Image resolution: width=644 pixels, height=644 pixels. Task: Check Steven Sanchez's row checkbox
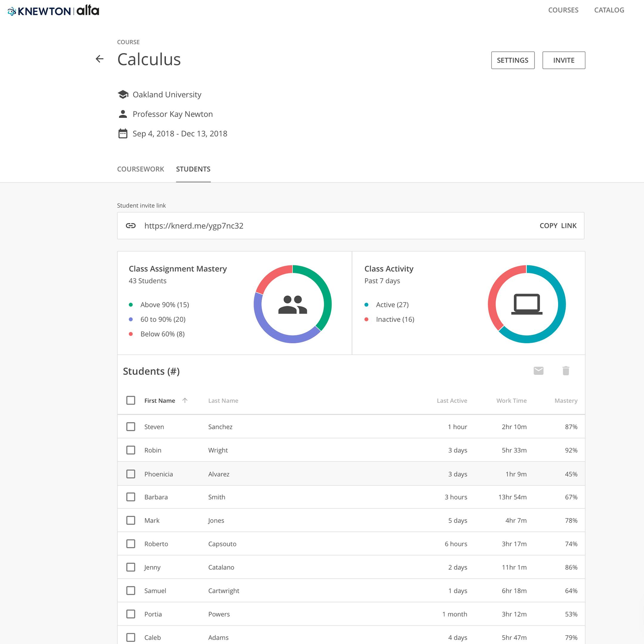click(x=131, y=427)
